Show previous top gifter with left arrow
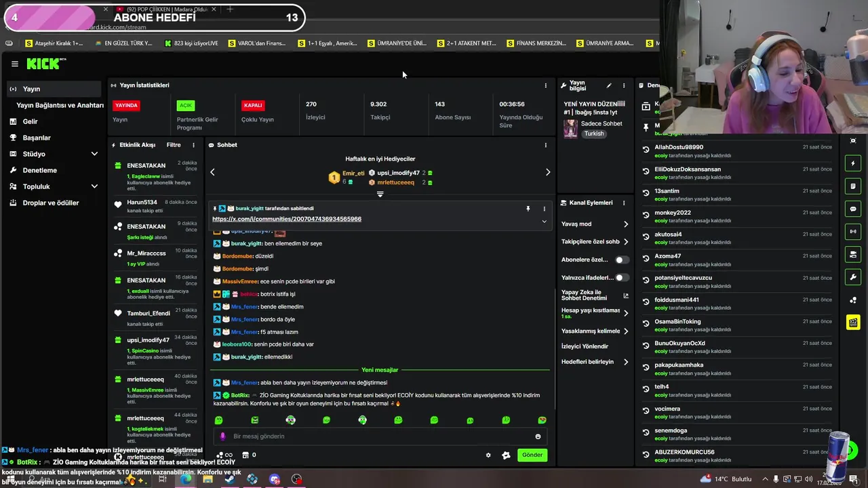 click(212, 172)
